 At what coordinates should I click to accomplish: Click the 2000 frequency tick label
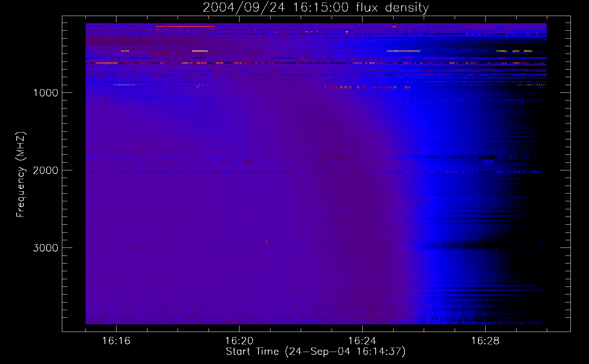pyautogui.click(x=46, y=170)
